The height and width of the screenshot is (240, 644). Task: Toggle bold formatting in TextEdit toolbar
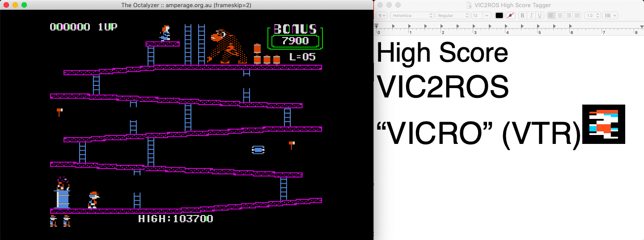(522, 15)
